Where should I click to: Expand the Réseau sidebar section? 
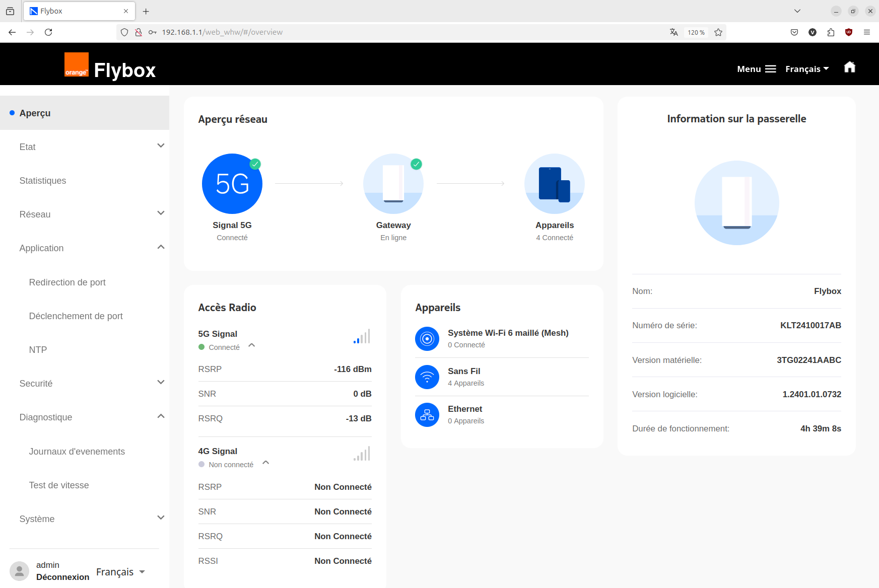click(x=161, y=213)
